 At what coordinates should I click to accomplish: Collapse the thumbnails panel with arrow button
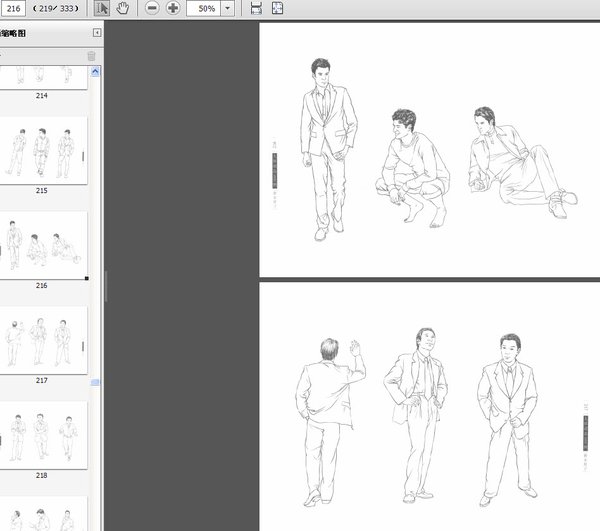[x=97, y=33]
